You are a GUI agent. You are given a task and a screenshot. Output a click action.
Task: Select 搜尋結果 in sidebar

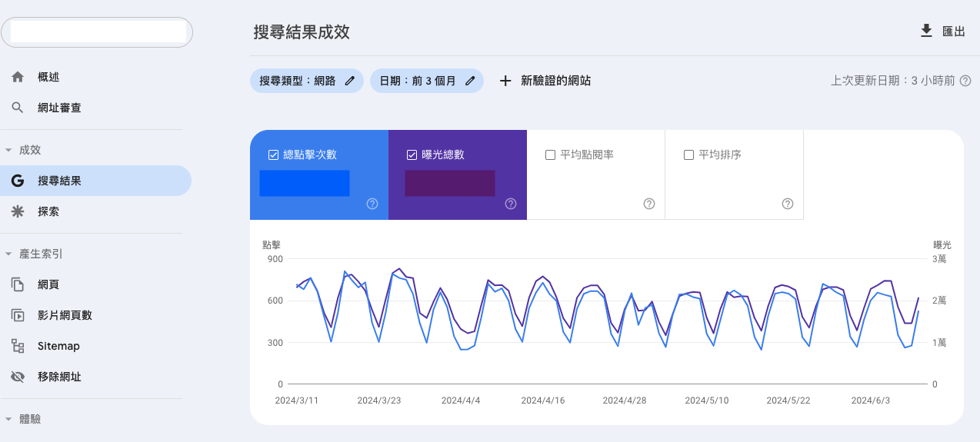(x=95, y=181)
